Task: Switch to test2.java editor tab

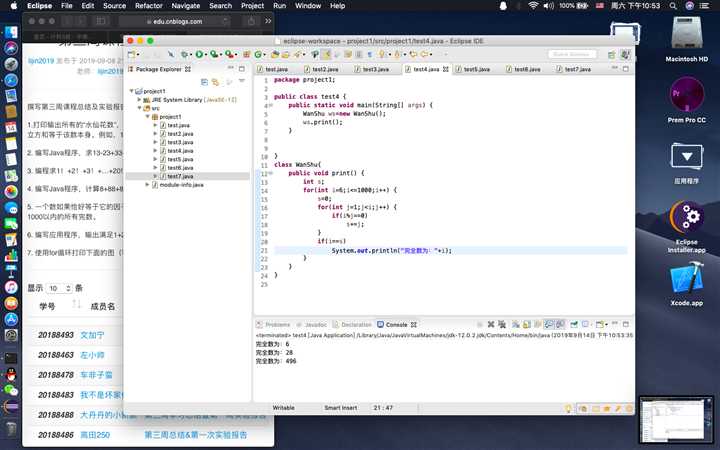Action: 325,69
